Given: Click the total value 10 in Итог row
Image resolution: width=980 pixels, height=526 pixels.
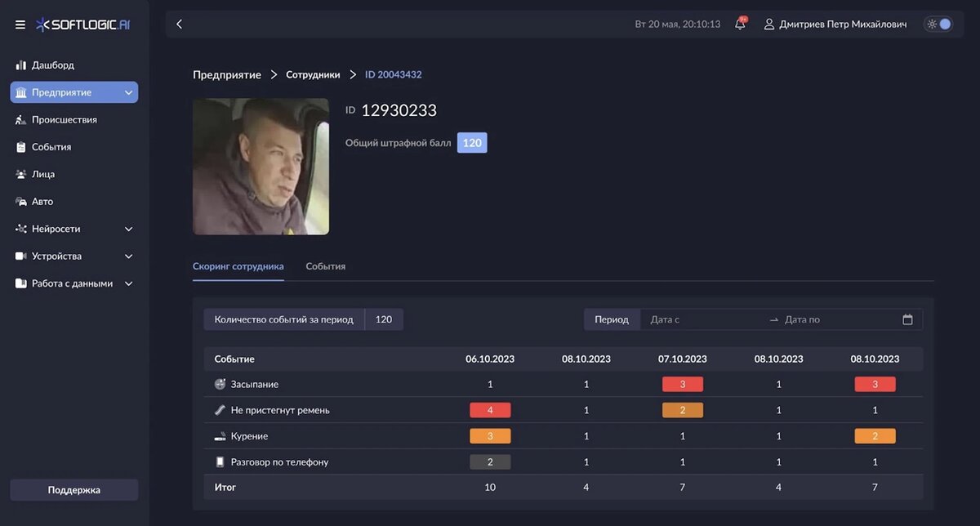Looking at the screenshot, I should click(x=490, y=488).
